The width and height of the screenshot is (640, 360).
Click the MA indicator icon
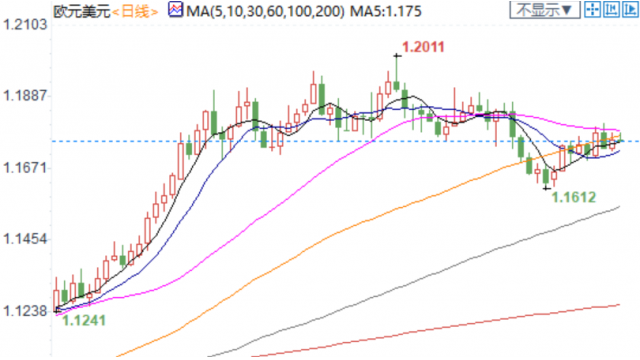176,10
